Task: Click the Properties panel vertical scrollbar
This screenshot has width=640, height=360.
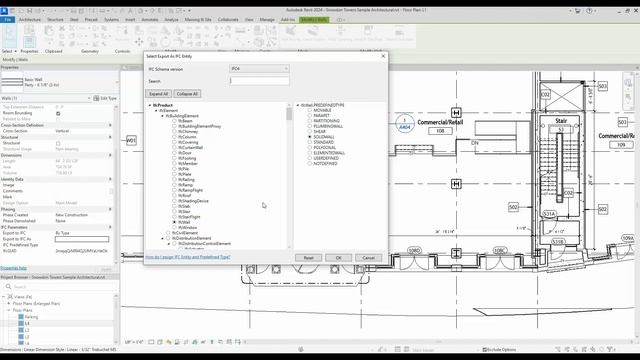Action: coord(116,184)
